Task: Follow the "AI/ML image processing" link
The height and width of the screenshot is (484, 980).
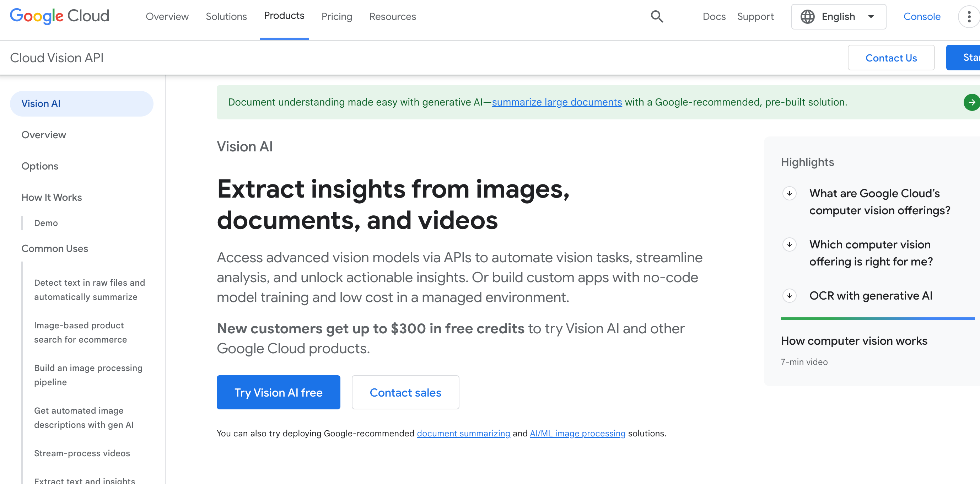Action: [577, 434]
